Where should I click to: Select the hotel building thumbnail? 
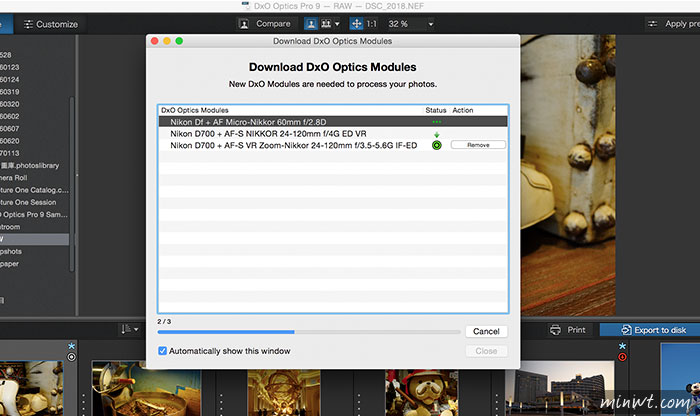click(560, 388)
